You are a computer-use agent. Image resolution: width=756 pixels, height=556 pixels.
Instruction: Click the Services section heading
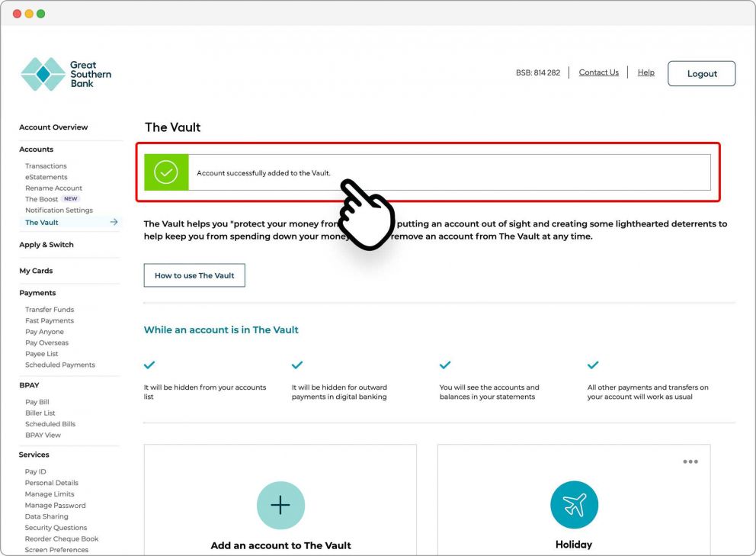coord(34,455)
